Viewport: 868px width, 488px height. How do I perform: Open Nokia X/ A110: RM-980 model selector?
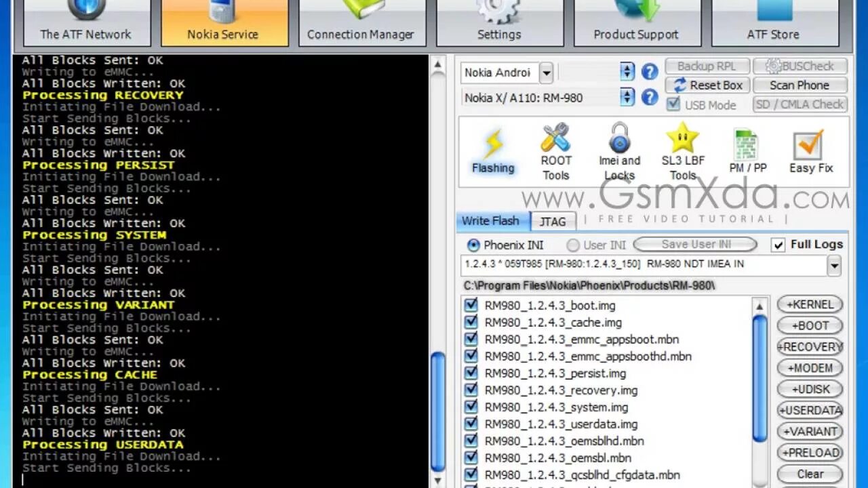(x=627, y=97)
